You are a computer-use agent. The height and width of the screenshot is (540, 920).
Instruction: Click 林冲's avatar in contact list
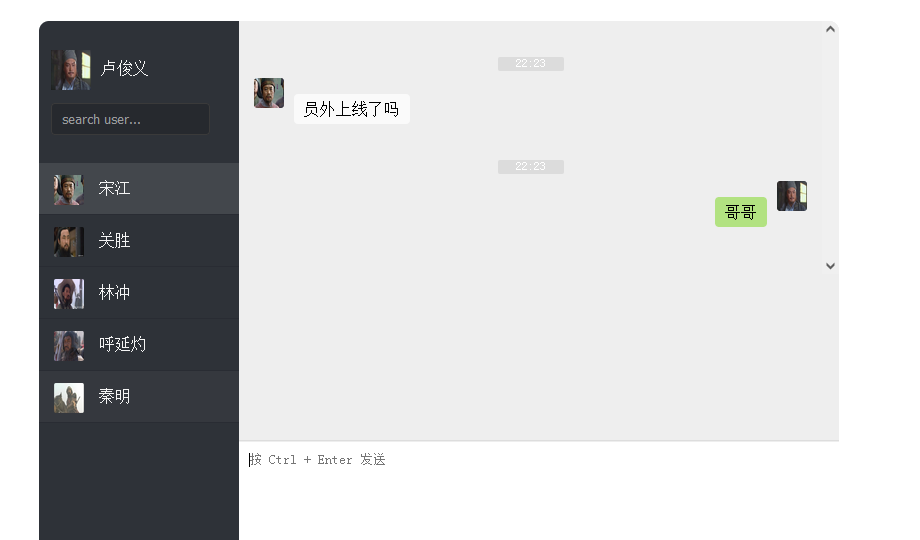[x=69, y=293]
